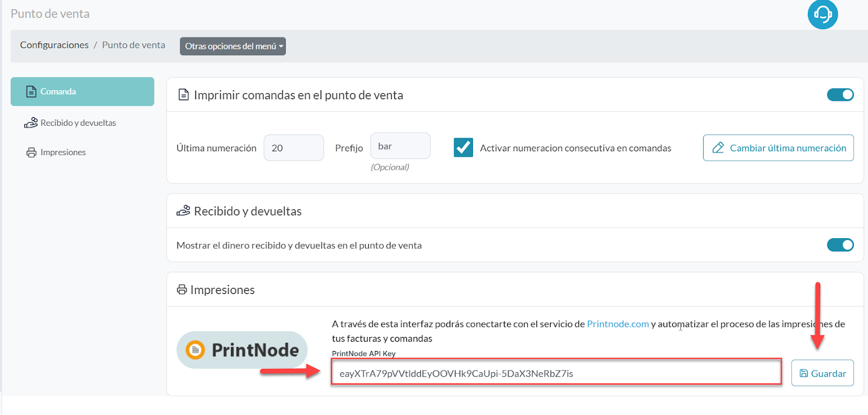Turn off Mostrar el dinero recibido toggle
Viewport: 868px width, 415px height.
click(x=840, y=245)
